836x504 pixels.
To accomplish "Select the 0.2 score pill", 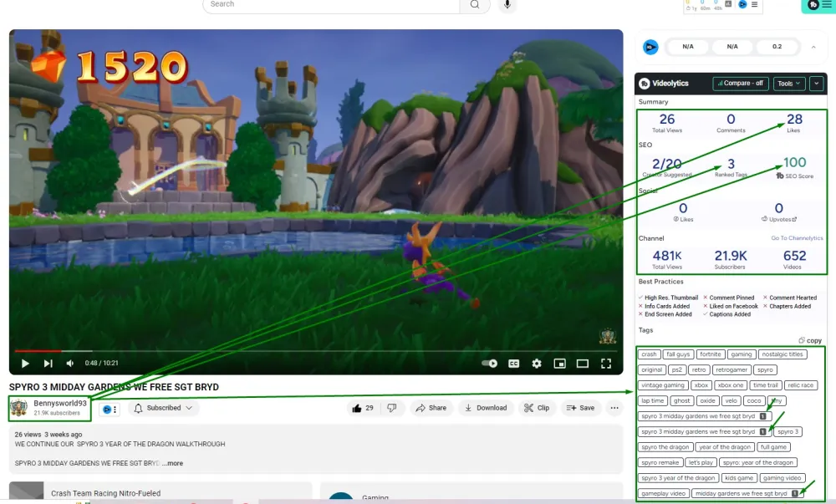I will [777, 47].
